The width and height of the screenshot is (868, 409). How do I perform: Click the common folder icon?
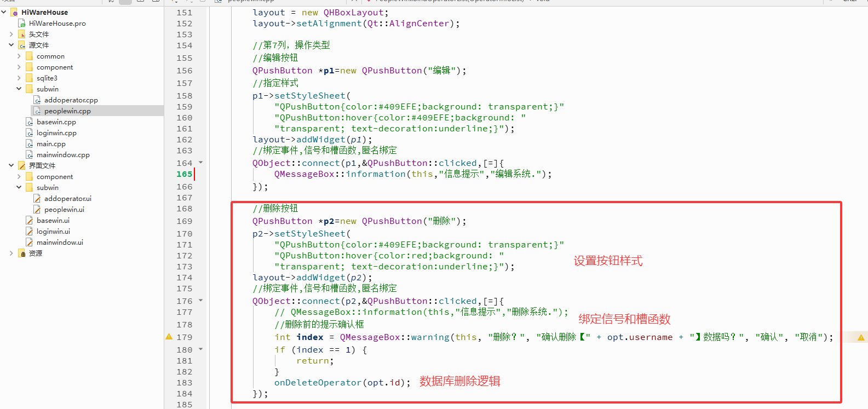tap(30, 56)
